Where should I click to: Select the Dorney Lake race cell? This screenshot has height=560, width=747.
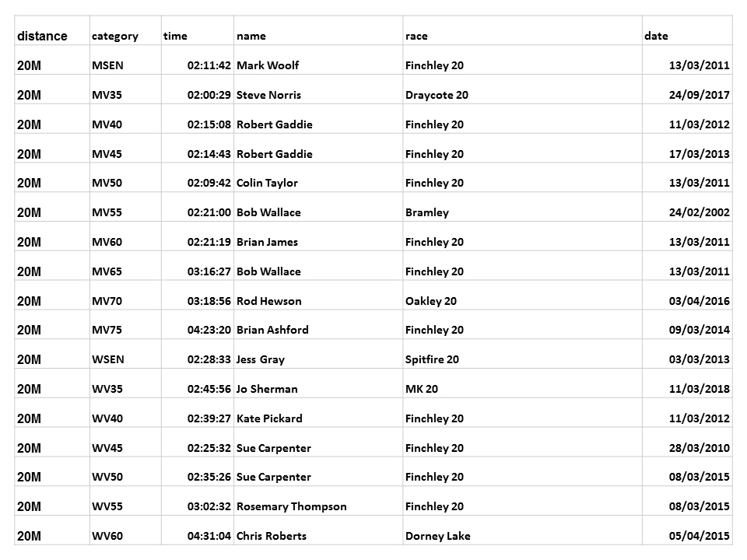437,536
